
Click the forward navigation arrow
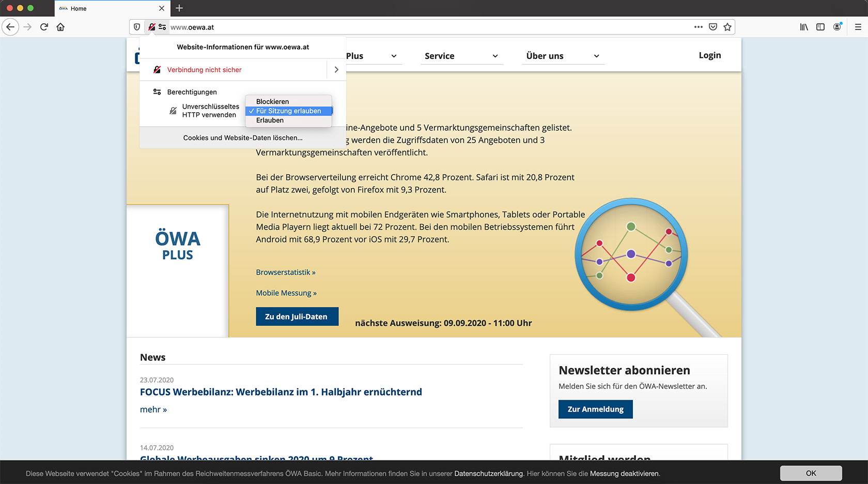pos(27,27)
